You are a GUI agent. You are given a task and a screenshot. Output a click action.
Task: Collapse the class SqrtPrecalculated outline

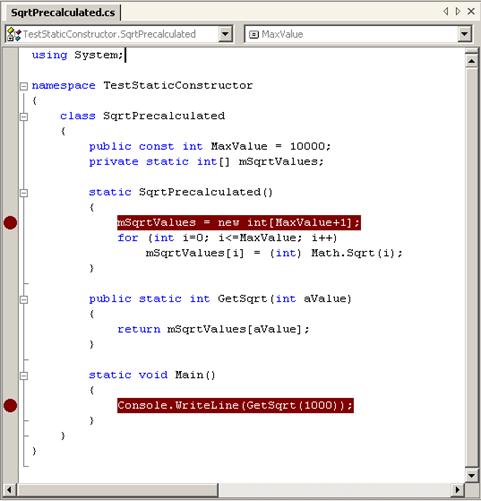[24, 116]
